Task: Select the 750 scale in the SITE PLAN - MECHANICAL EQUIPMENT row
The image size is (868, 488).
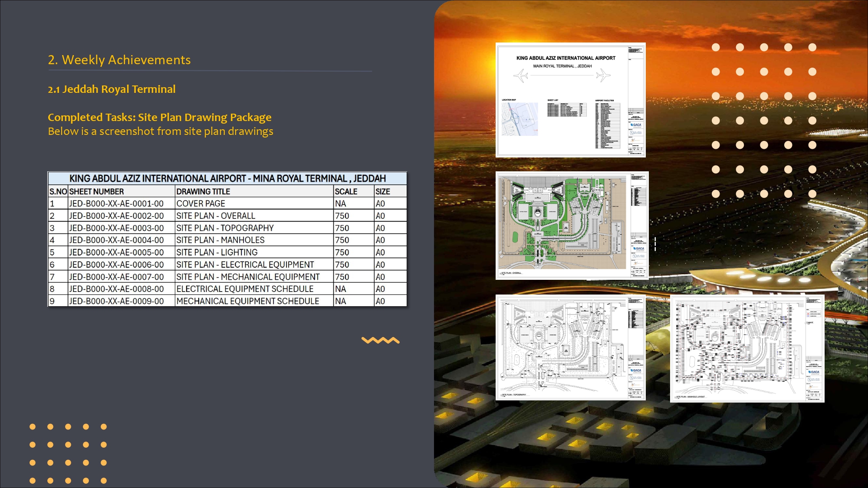Action: (x=354, y=277)
